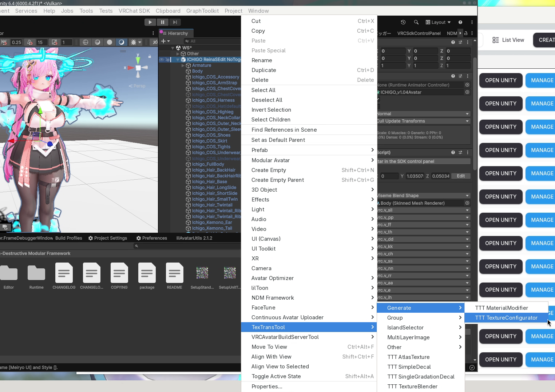This screenshot has width=555, height=392.
Task: Select the solid circle draw mode icon
Action: coord(110,42)
